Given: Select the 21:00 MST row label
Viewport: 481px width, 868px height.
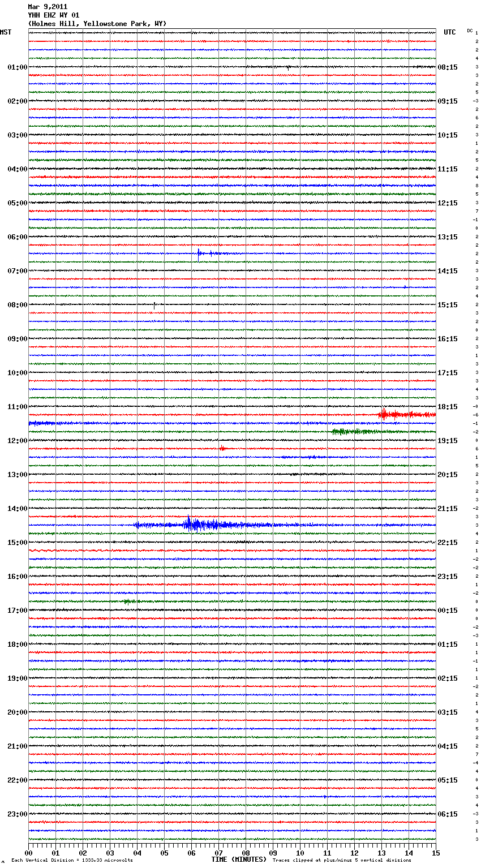Looking at the screenshot, I should [x=18, y=746].
